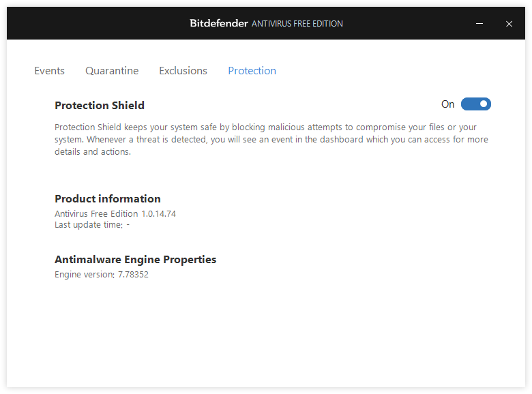Screen dimensions: 532x394
Task: Click the Bitdefender logo in title bar
Action: [218, 23]
